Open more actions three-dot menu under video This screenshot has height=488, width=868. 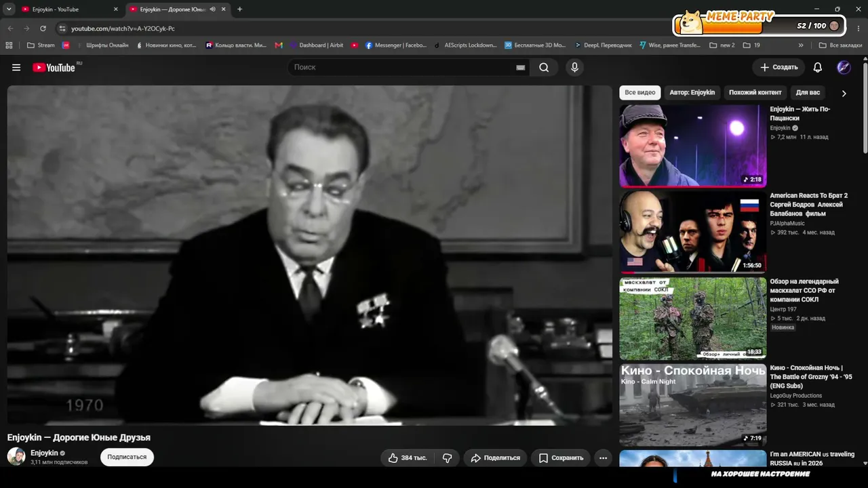pyautogui.click(x=603, y=457)
